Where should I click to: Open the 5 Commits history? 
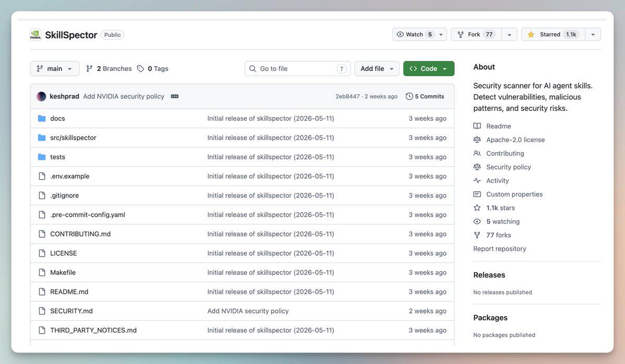point(425,96)
